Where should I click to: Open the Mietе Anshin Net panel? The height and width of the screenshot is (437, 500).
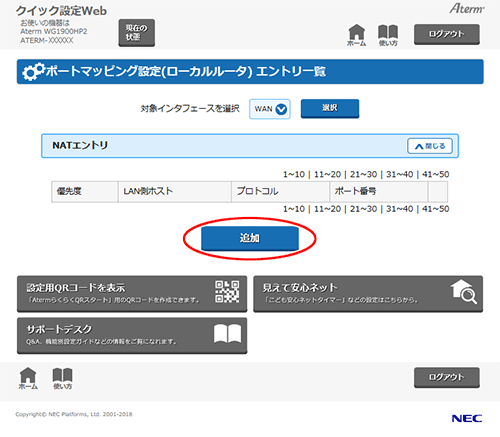pyautogui.click(x=368, y=294)
